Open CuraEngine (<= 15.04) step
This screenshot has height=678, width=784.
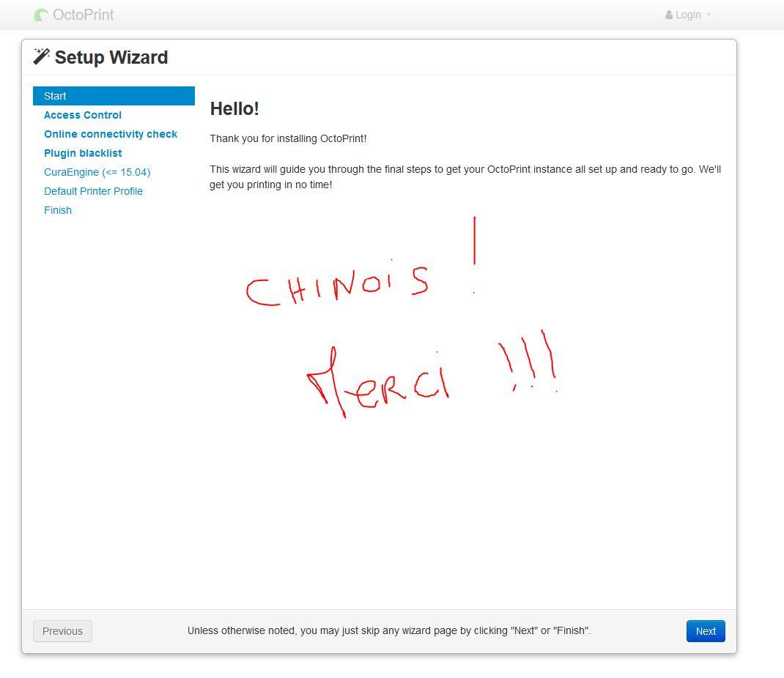coord(97,172)
